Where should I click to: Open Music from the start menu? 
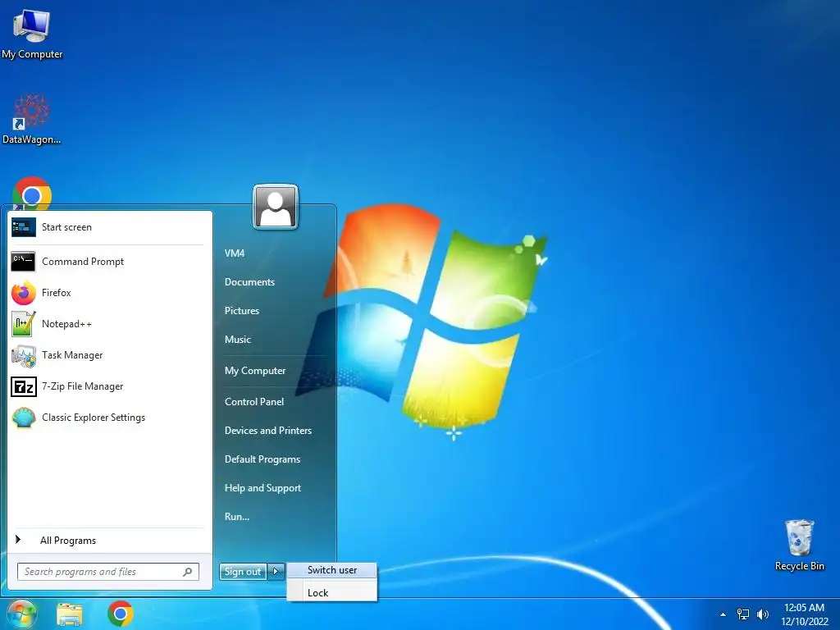pos(238,340)
